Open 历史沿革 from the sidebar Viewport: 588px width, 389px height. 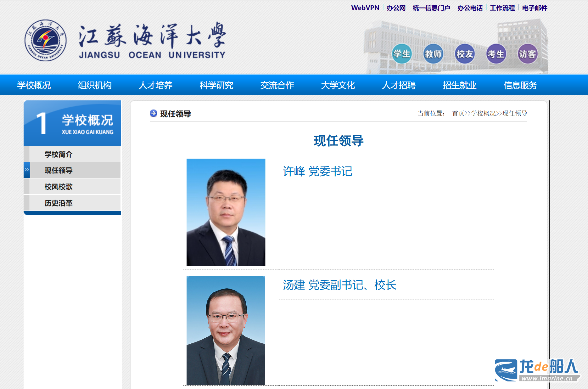(x=59, y=203)
